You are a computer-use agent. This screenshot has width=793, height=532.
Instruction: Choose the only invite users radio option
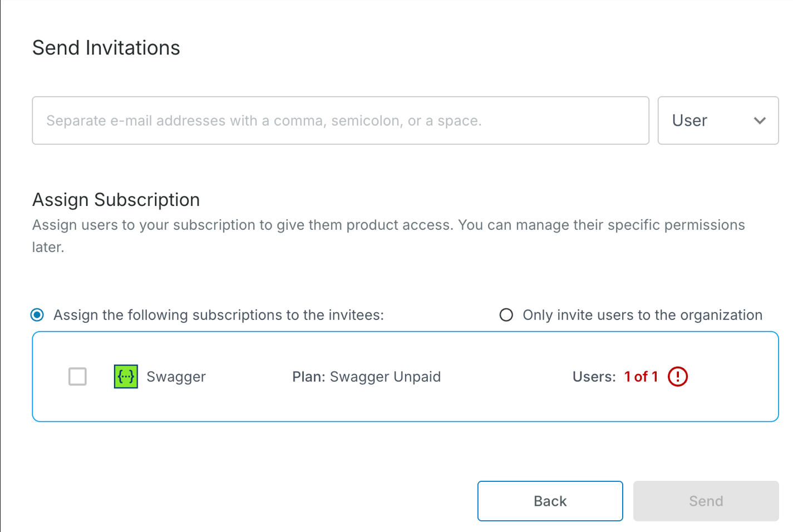click(x=506, y=315)
